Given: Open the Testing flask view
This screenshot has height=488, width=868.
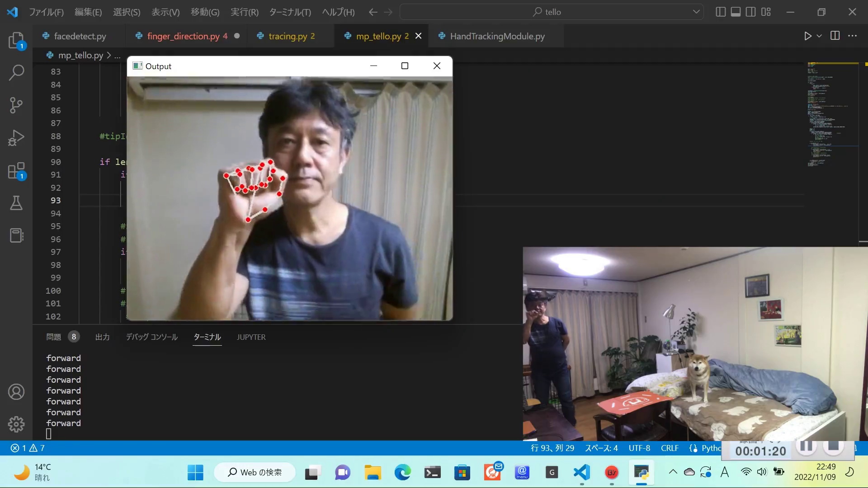Looking at the screenshot, I should click(16, 203).
